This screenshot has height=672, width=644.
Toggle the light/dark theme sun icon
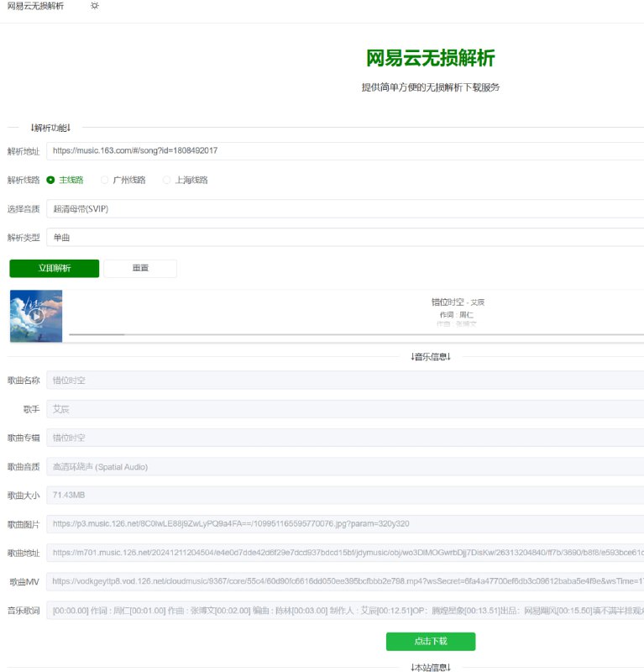95,6
